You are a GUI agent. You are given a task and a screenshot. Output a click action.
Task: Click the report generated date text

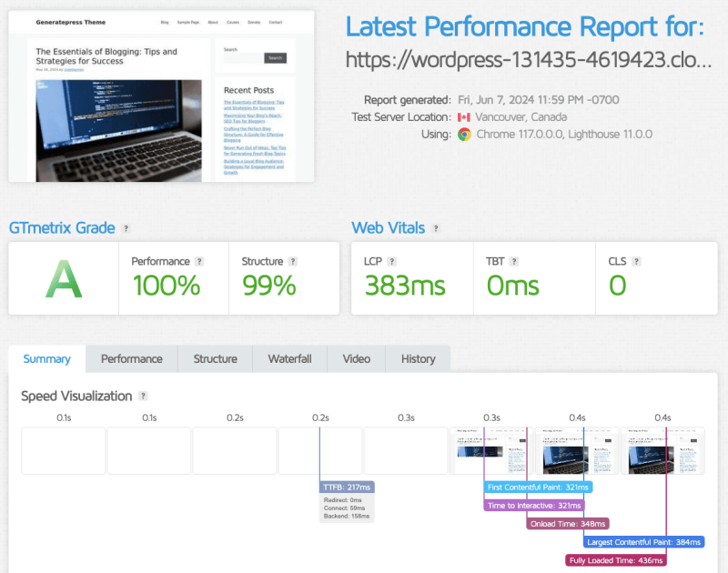coord(539,100)
